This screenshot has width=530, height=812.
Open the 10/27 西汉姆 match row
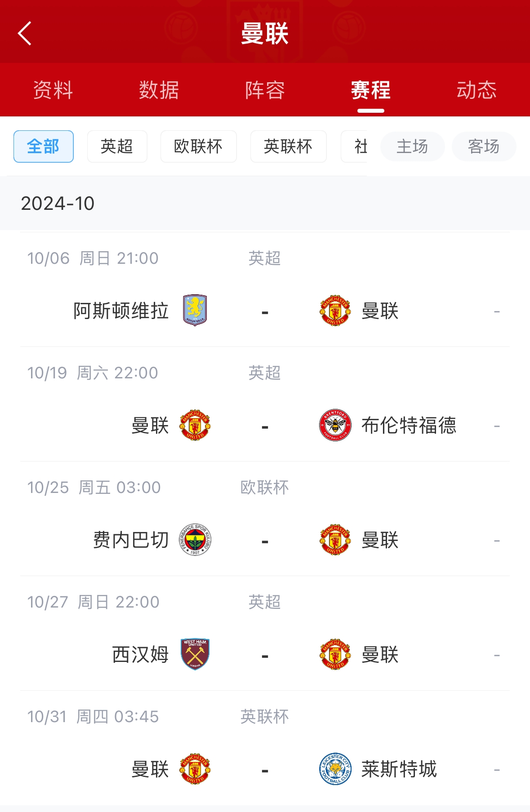265,634
